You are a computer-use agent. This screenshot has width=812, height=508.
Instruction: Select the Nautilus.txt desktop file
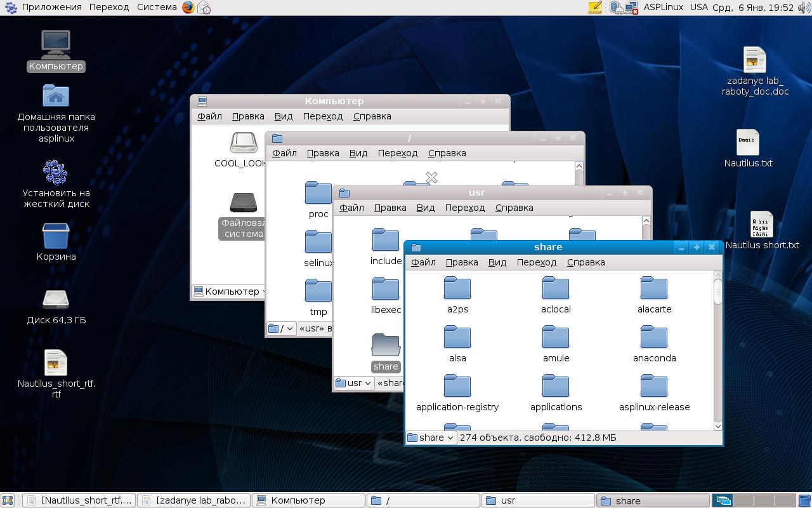coord(749,149)
